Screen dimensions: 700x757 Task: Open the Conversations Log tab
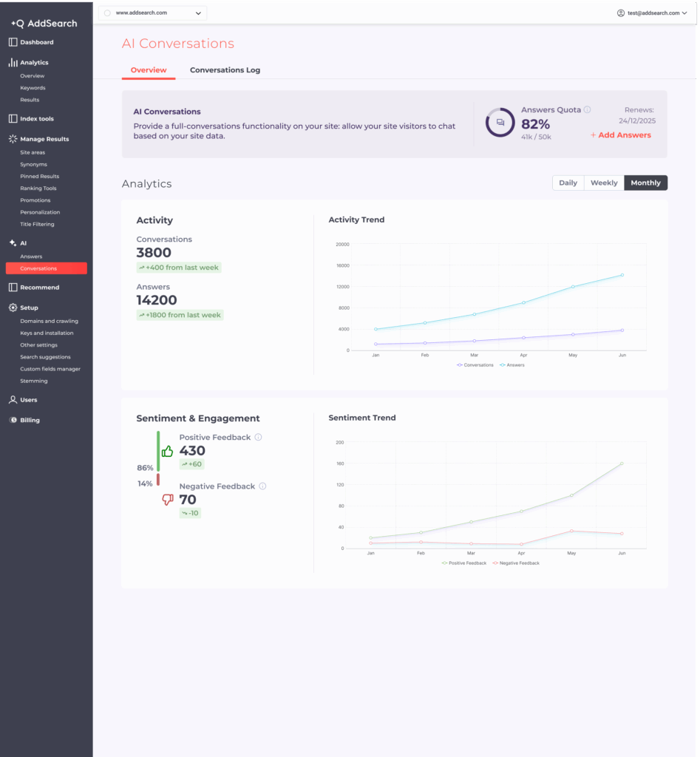click(x=225, y=70)
